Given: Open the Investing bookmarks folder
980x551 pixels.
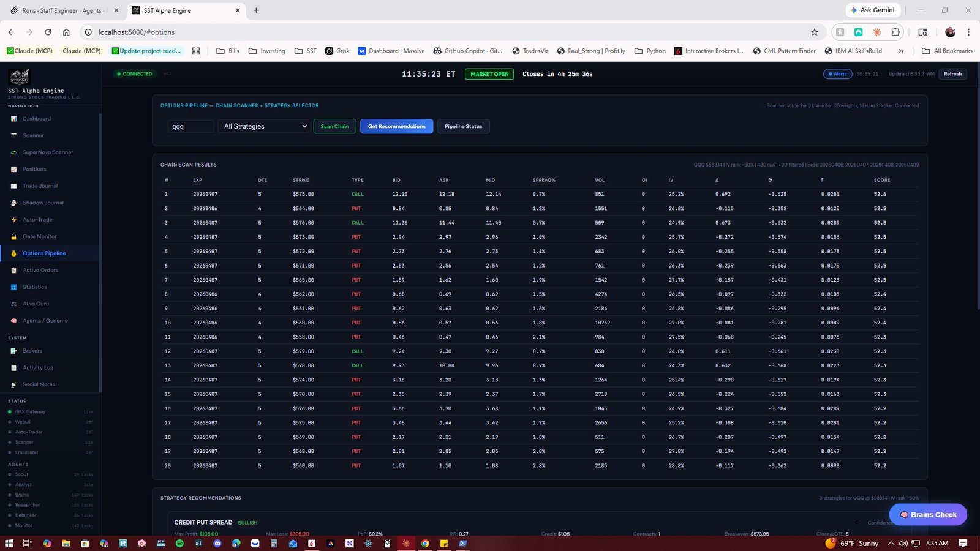Looking at the screenshot, I should point(267,51).
